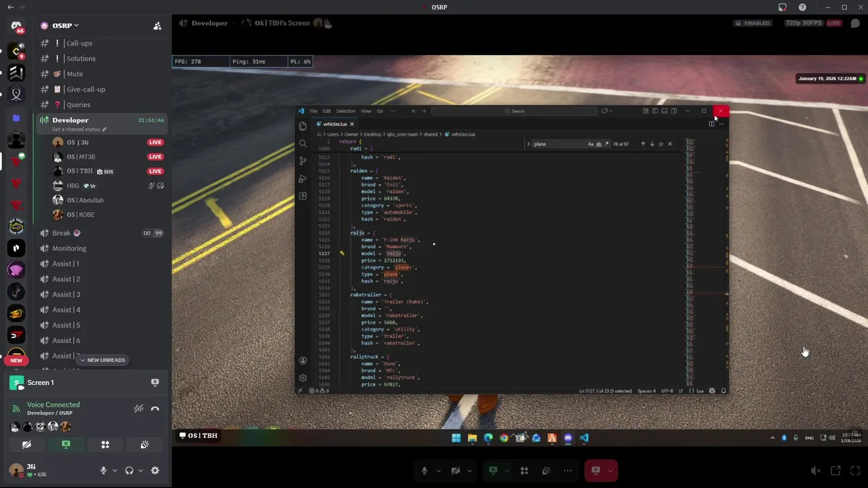Viewport: 868px width, 488px height.
Task: Open members list icon beside OSRP header
Action: click(157, 26)
